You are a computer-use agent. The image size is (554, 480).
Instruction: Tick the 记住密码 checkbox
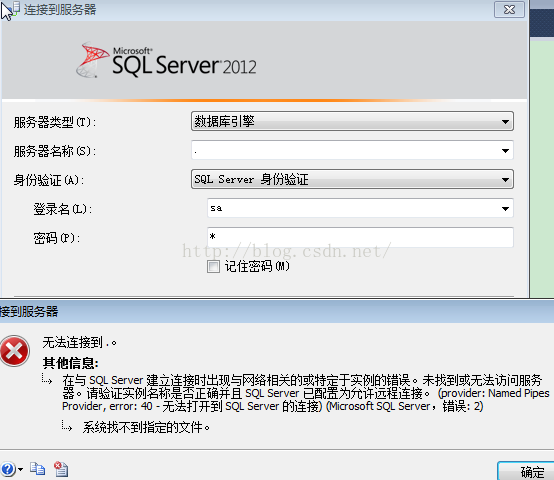click(x=213, y=266)
